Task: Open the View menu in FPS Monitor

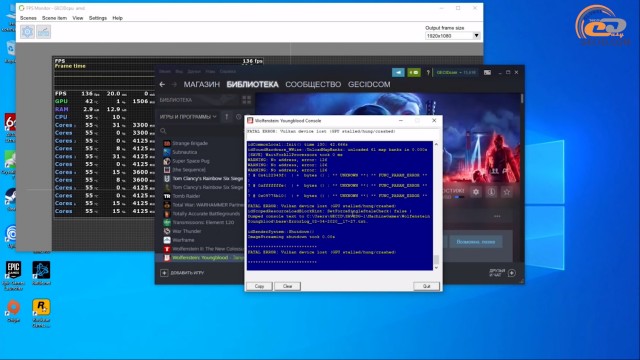Action: click(x=78, y=18)
